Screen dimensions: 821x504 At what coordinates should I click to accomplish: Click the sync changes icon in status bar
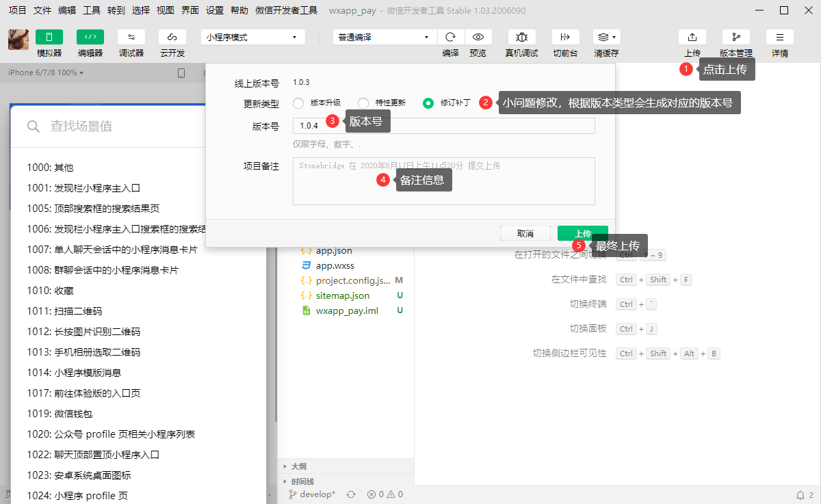351,494
